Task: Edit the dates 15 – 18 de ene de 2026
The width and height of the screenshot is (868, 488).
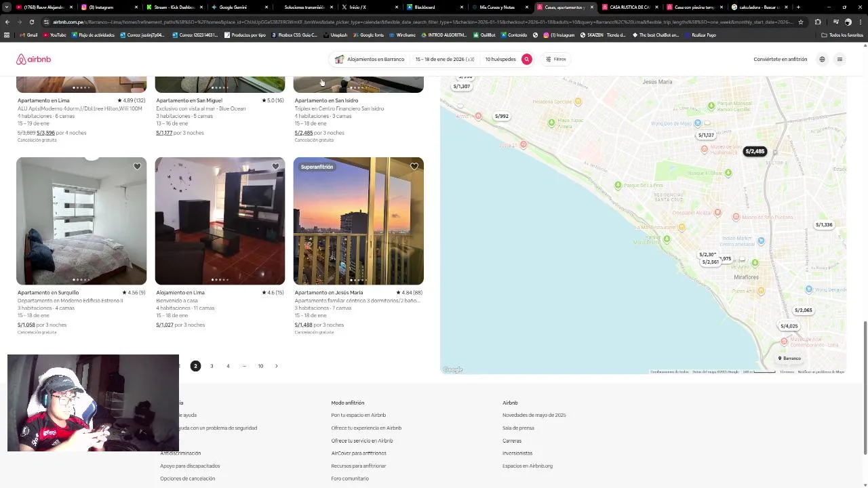Action: 445,59
